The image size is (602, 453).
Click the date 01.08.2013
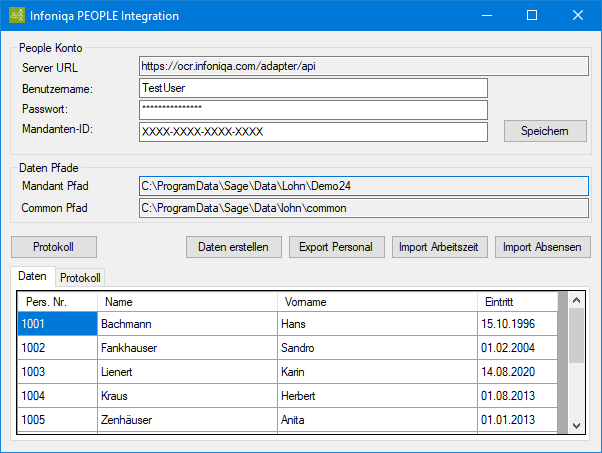click(x=517, y=396)
